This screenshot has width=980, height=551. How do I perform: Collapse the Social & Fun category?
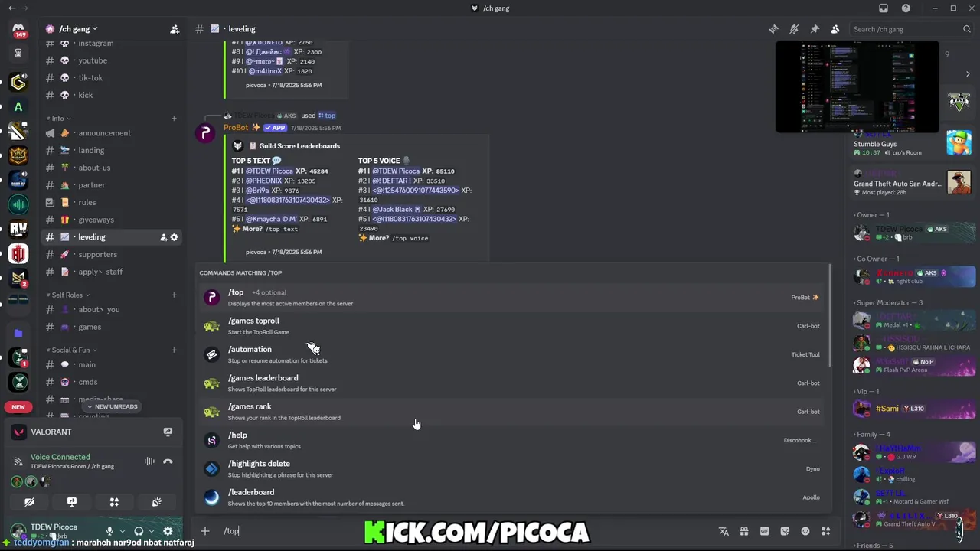point(72,350)
